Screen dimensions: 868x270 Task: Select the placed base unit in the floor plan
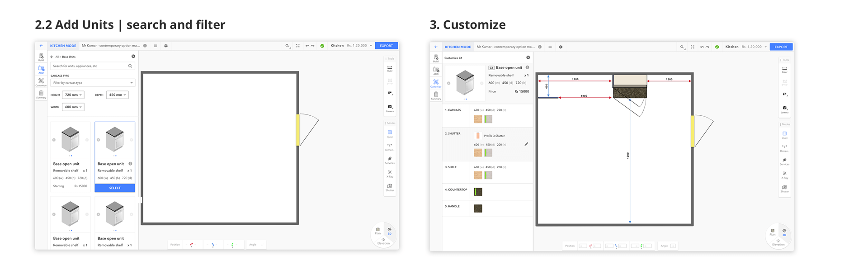tap(630, 86)
